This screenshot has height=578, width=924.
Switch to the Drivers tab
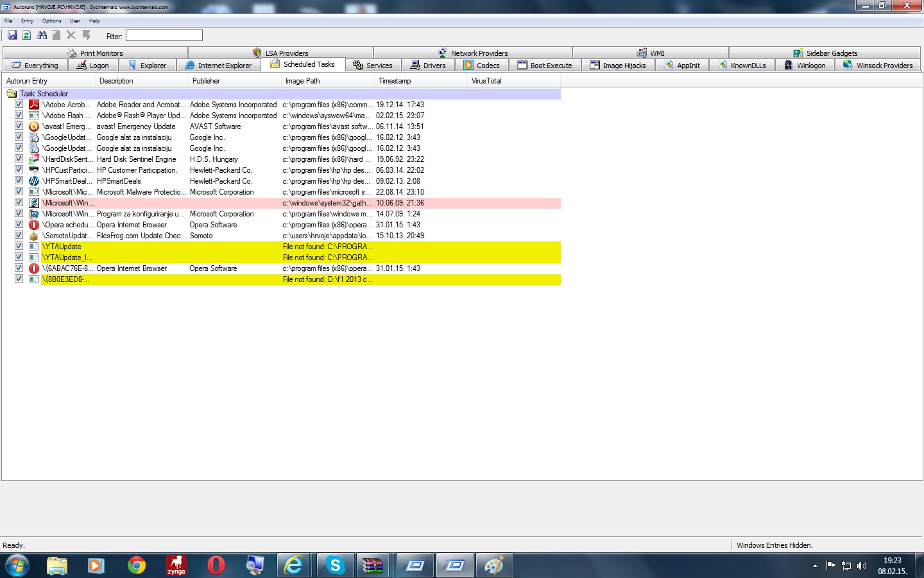click(428, 65)
